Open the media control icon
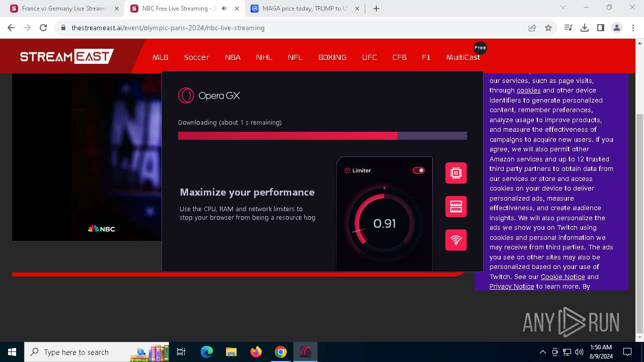644x362 pixels. (x=569, y=28)
